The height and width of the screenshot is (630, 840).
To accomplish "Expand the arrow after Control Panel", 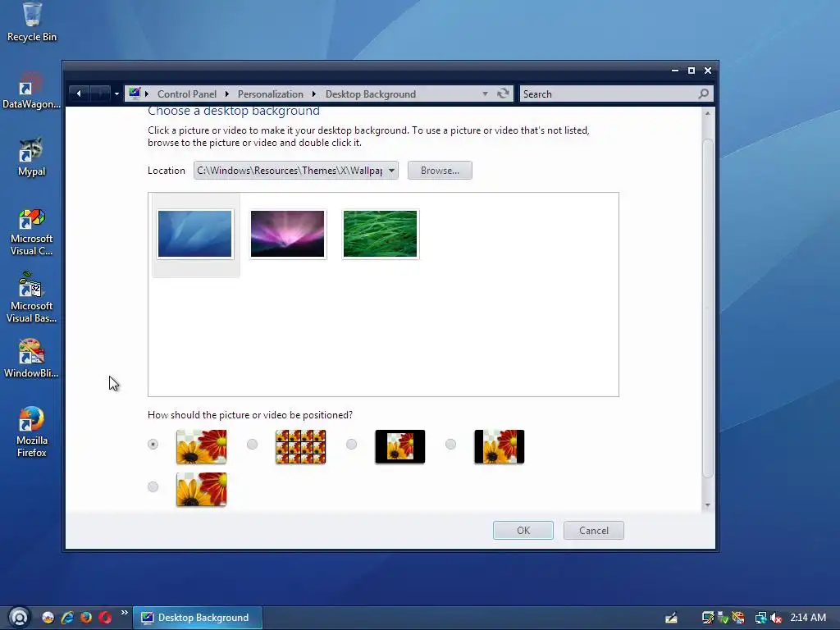I will pyautogui.click(x=227, y=94).
